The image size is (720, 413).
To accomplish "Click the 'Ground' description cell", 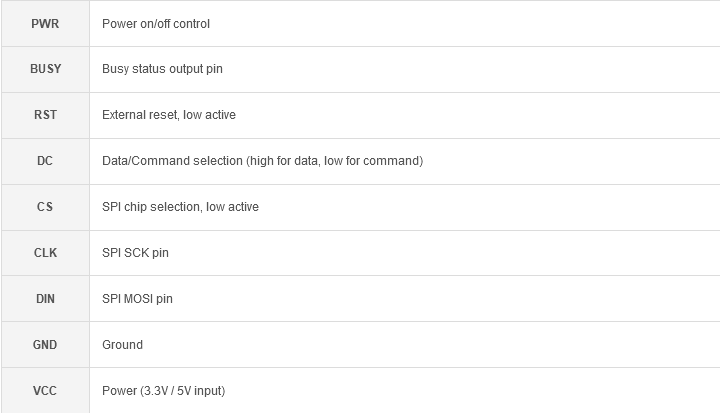I will [405, 345].
